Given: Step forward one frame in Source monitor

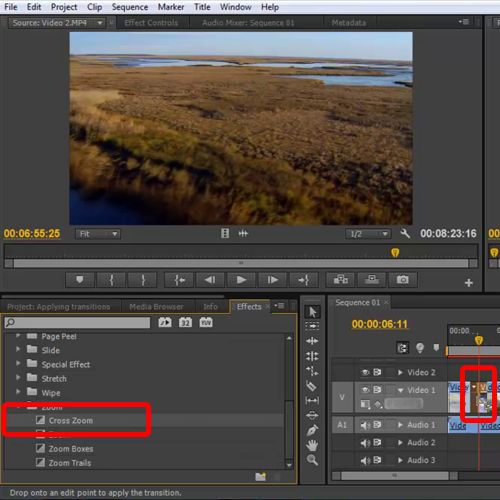Looking at the screenshot, I should [273, 280].
